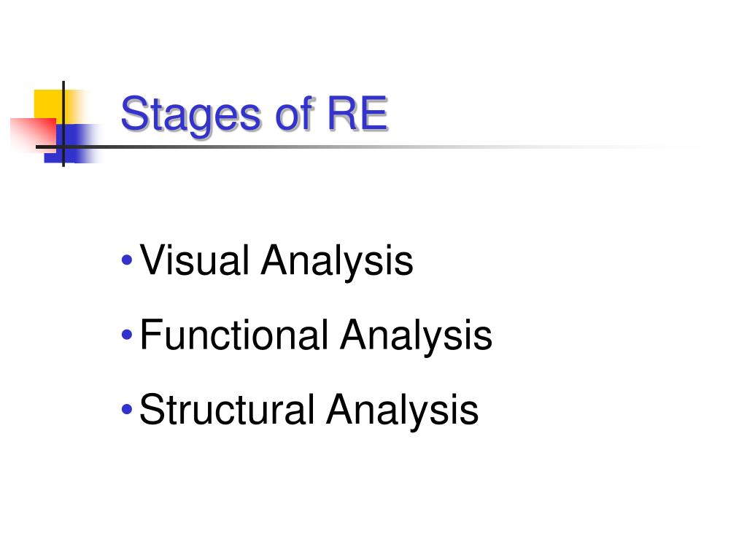Click the red gradient square decoration
Viewport: 747px width, 560px height.
tap(32, 134)
